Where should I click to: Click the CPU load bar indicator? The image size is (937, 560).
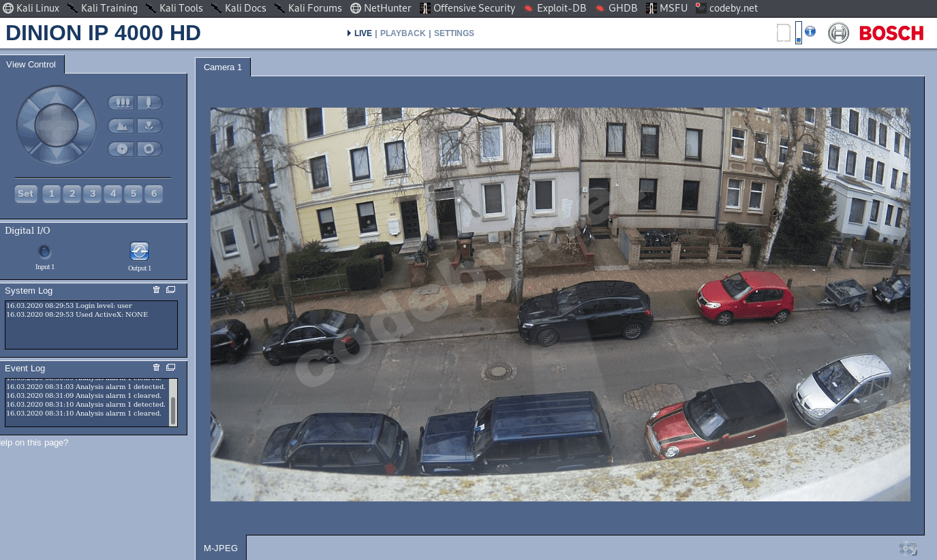pyautogui.click(x=799, y=33)
